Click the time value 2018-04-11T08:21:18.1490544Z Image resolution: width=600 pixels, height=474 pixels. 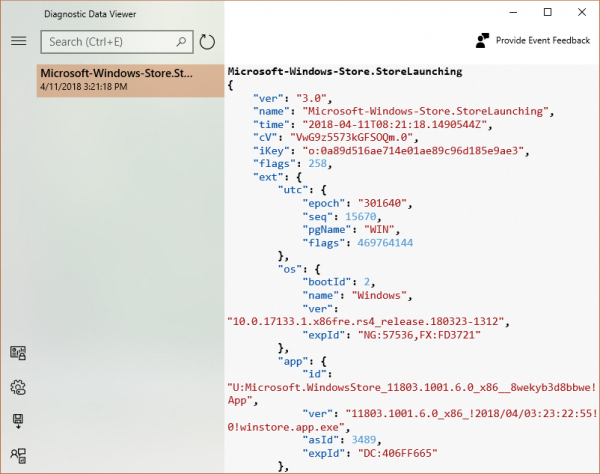(395, 124)
